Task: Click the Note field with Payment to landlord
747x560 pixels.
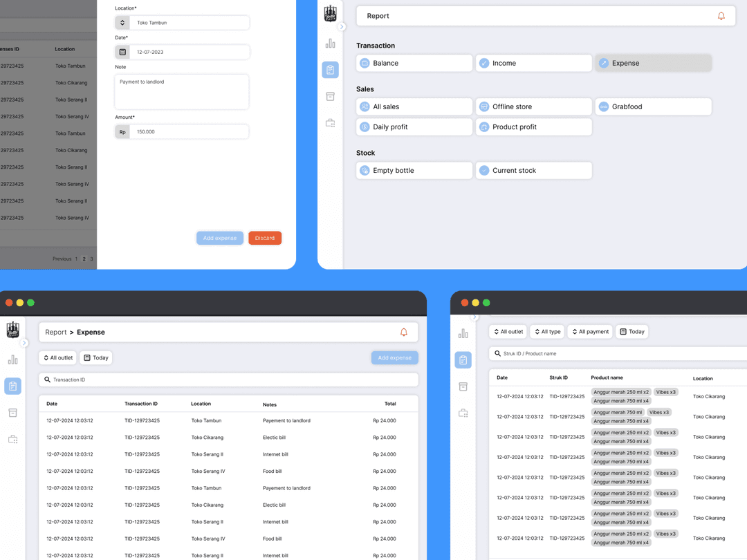Action: tap(181, 91)
